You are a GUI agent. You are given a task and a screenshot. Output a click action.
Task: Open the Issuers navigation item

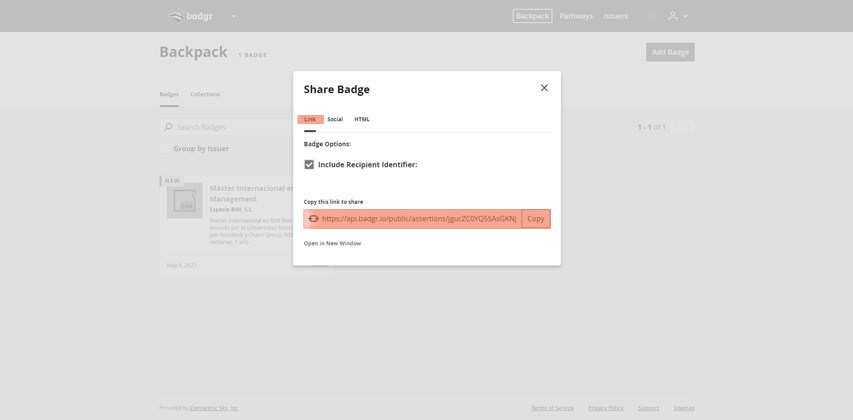coord(615,16)
